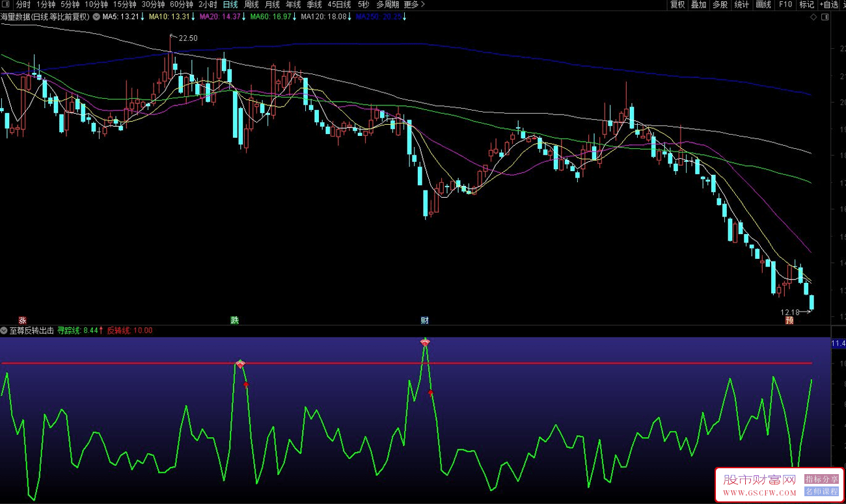Screen dimensions: 846x504
Task: Click the MA5: 13.21 label
Action: pos(120,17)
